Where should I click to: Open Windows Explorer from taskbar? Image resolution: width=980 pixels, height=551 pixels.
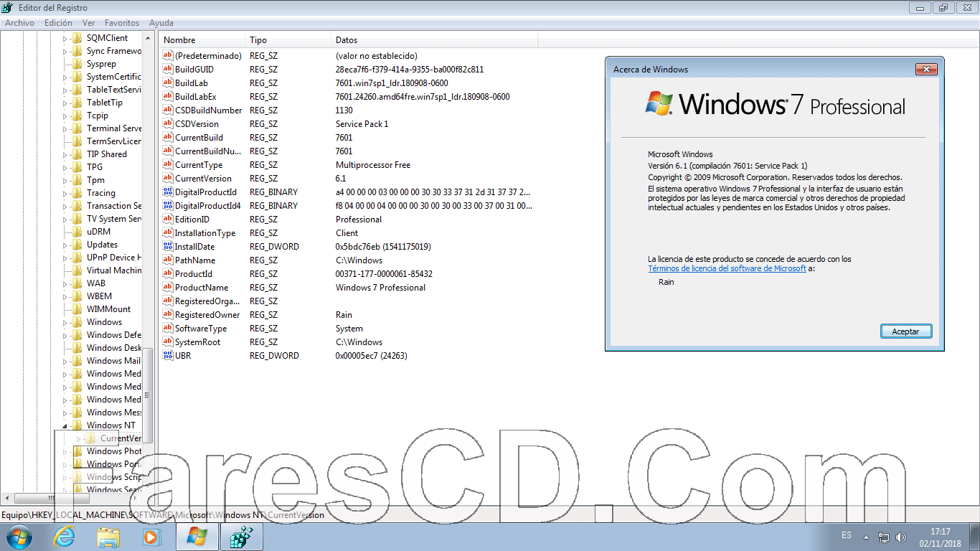pos(108,537)
